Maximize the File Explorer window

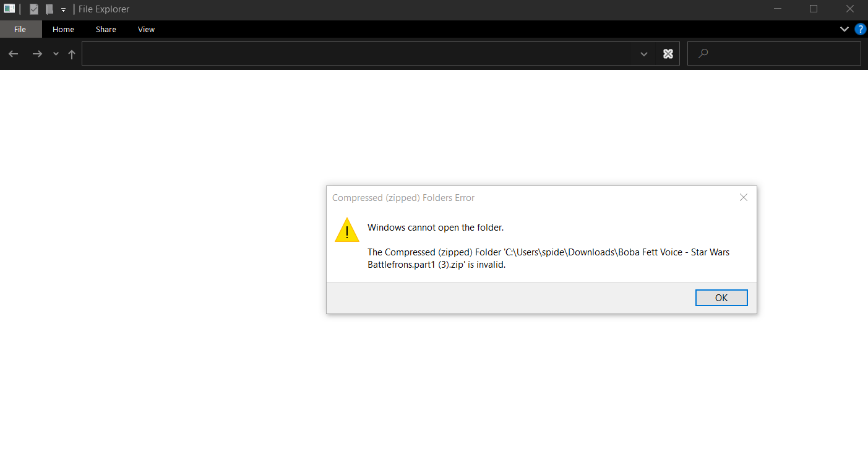814,9
